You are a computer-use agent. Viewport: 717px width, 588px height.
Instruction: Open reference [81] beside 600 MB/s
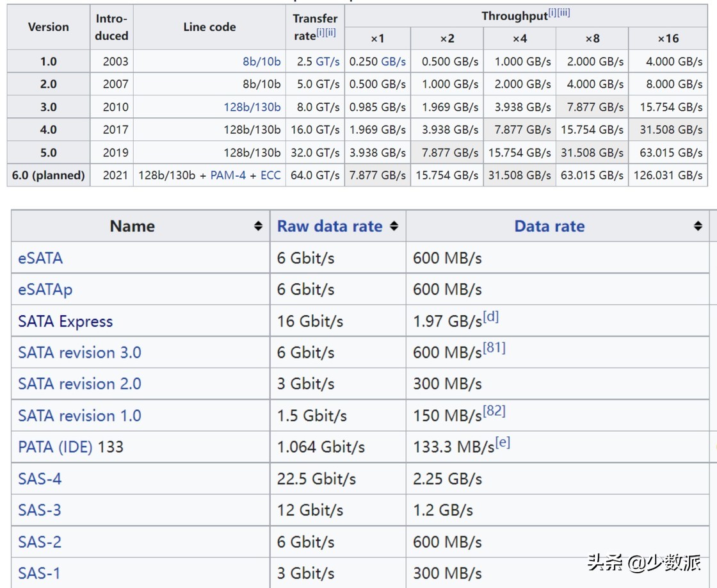coord(494,348)
